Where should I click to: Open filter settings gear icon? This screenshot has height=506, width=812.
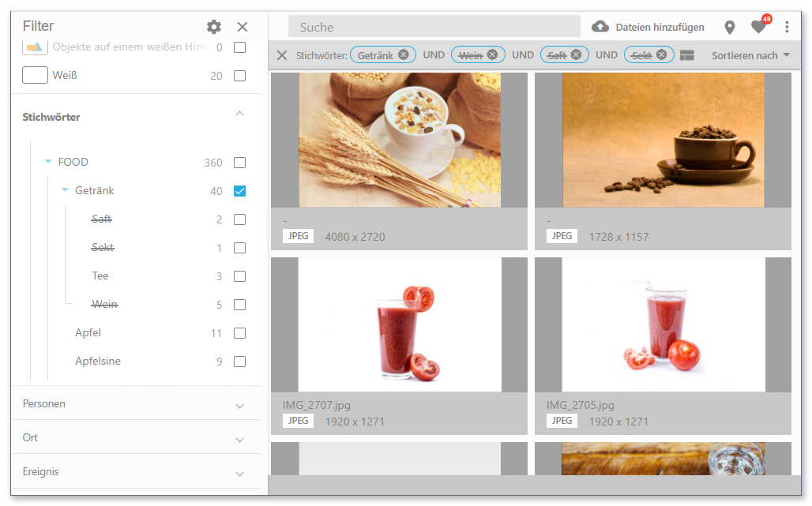pos(214,27)
